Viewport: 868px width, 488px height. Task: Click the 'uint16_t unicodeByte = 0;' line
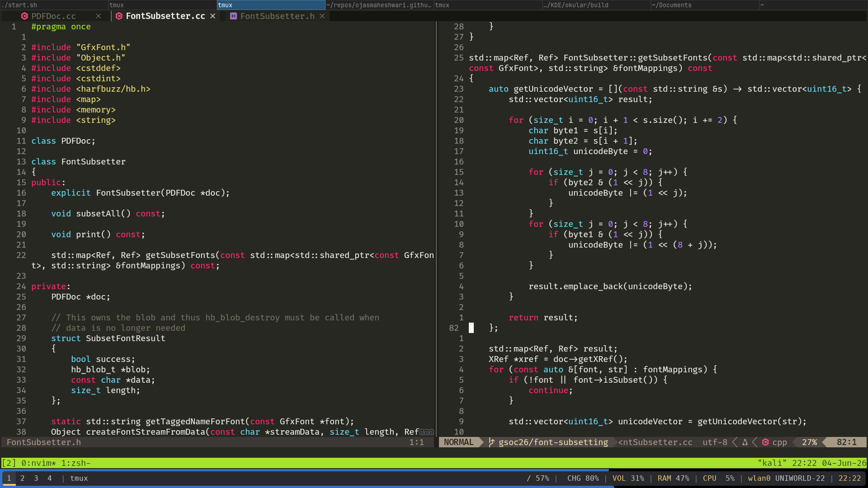[590, 151]
